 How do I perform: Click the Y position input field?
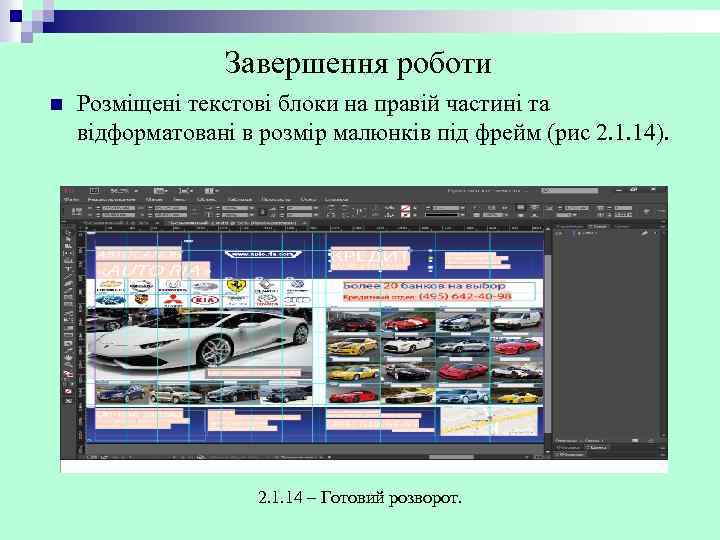tap(118, 214)
